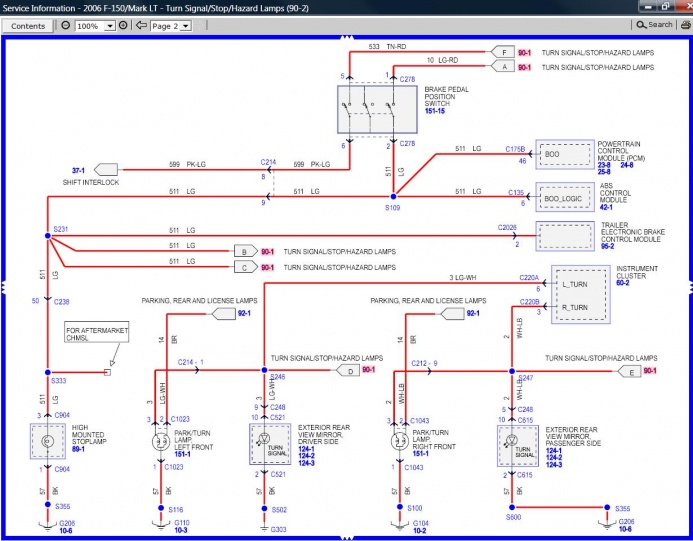The width and height of the screenshot is (693, 541).
Task: Expand the Page 2 dropdown
Action: (x=186, y=26)
